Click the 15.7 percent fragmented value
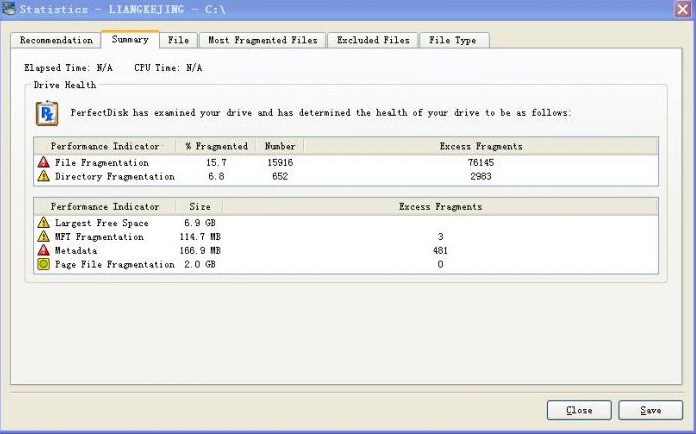The image size is (696, 434). coord(216,162)
